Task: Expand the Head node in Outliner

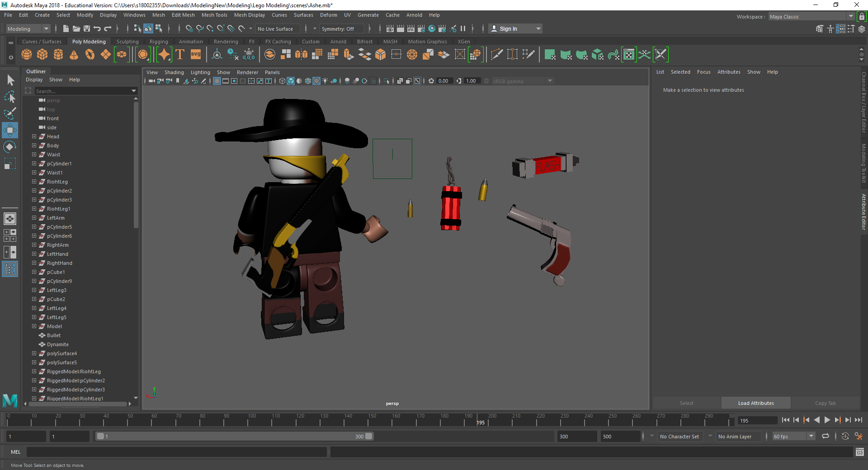Action: click(34, 136)
